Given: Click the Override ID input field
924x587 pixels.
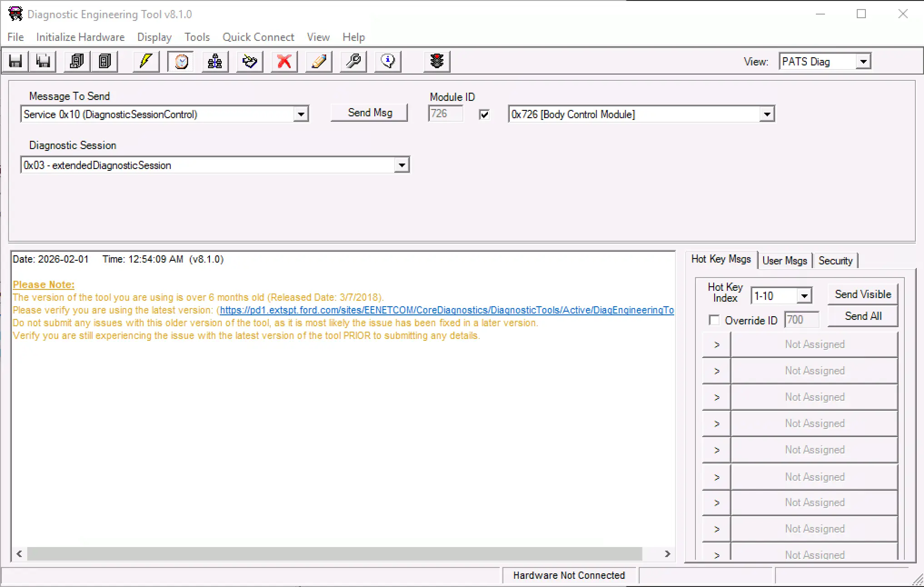Looking at the screenshot, I should tap(801, 320).
